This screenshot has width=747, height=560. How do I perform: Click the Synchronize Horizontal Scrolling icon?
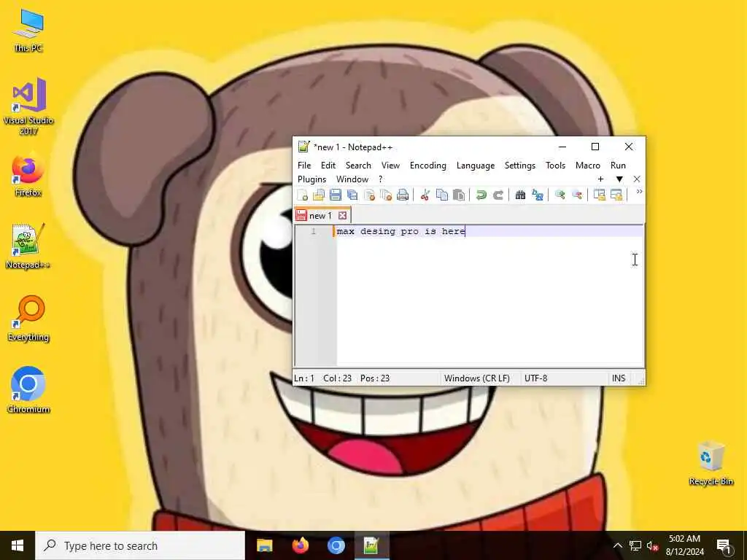pyautogui.click(x=616, y=195)
